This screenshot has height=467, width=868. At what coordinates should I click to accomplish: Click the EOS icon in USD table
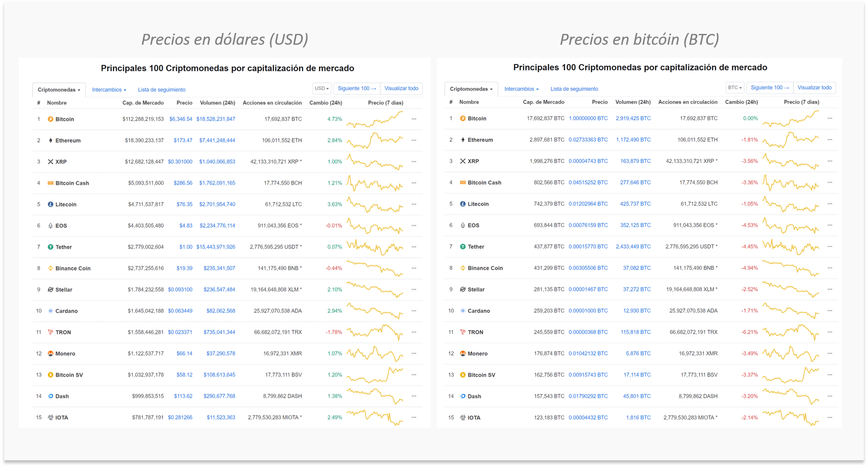[51, 226]
